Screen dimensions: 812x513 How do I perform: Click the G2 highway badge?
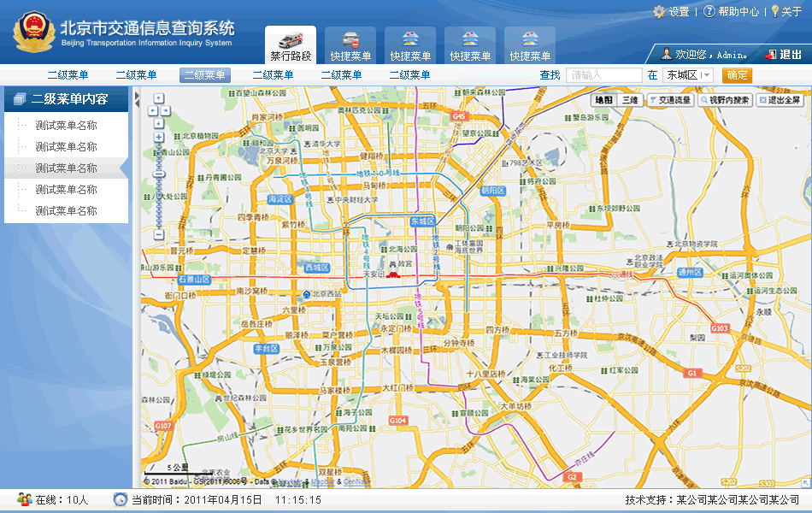pos(572,477)
